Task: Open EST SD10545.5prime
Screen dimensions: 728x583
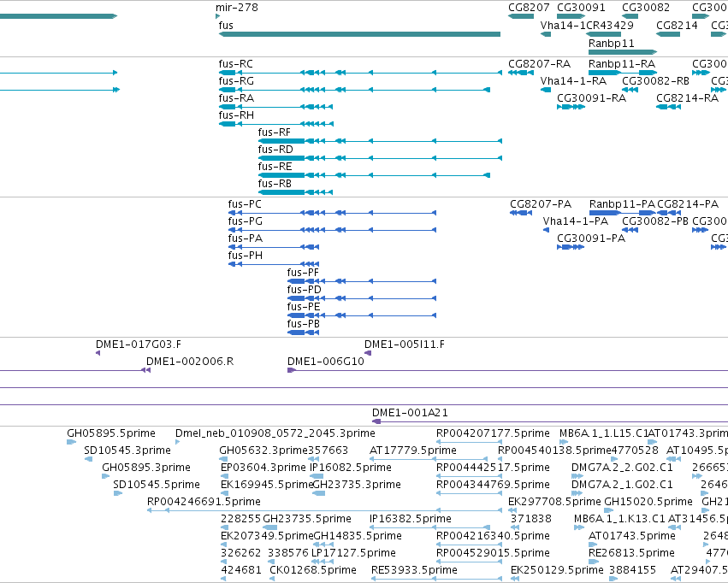Action: (118, 493)
